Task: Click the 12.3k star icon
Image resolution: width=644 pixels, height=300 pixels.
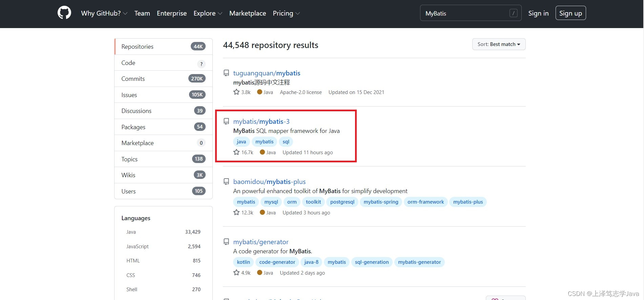Action: click(x=236, y=212)
